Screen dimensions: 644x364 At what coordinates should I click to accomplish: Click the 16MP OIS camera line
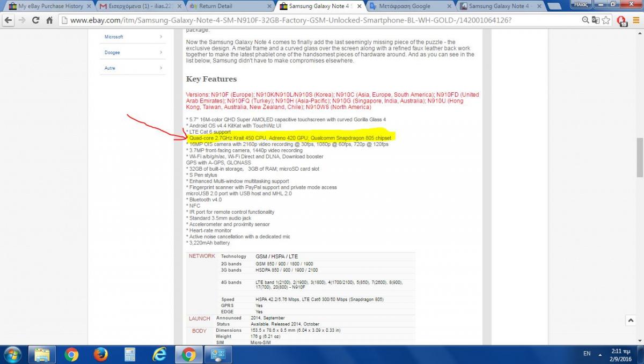287,144
